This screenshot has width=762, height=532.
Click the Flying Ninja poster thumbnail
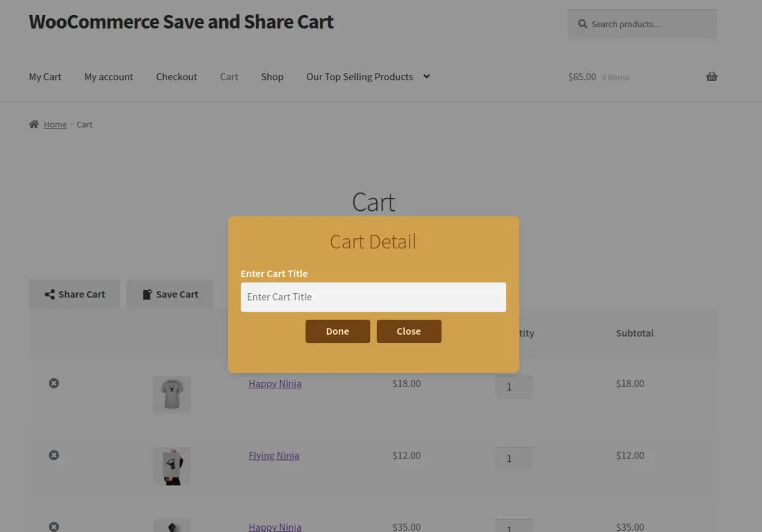[x=171, y=466]
